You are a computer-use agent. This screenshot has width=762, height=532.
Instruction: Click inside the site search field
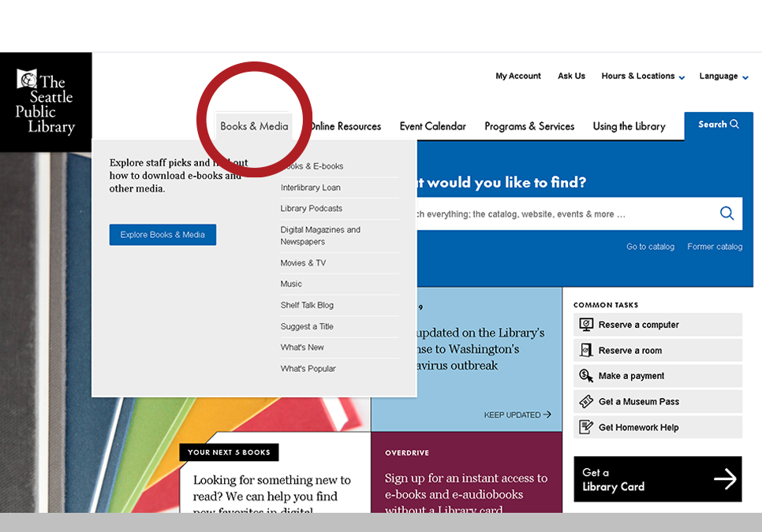[x=592, y=214]
